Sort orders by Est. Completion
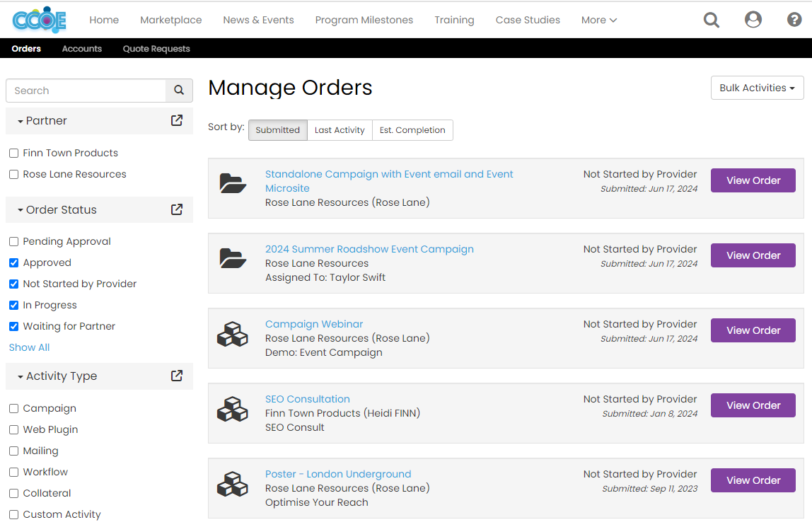 [x=412, y=130]
